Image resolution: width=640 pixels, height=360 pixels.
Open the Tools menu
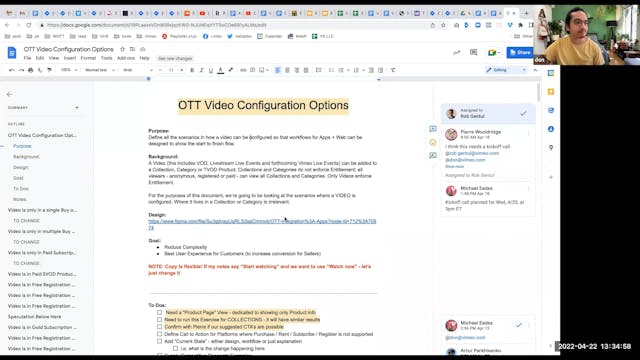coord(107,58)
